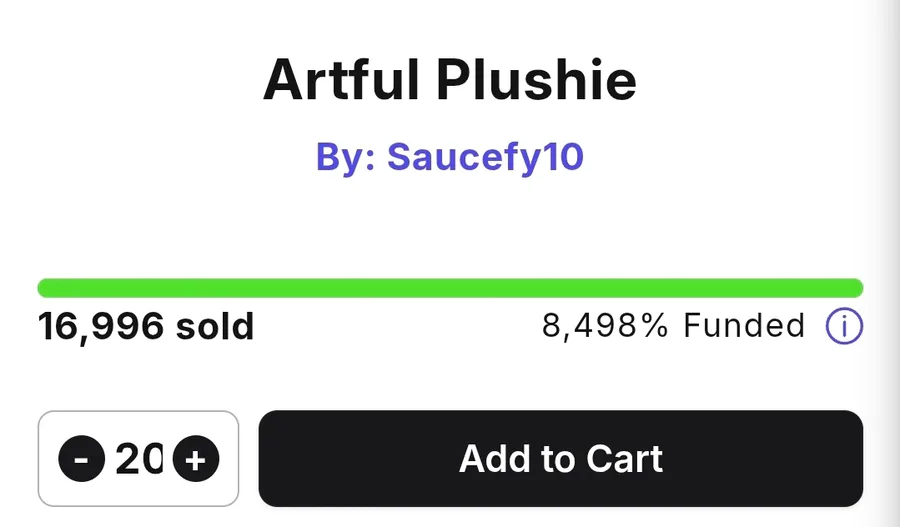Image resolution: width=900 pixels, height=527 pixels.
Task: Open the Saucefy10 creator link
Action: click(x=449, y=157)
